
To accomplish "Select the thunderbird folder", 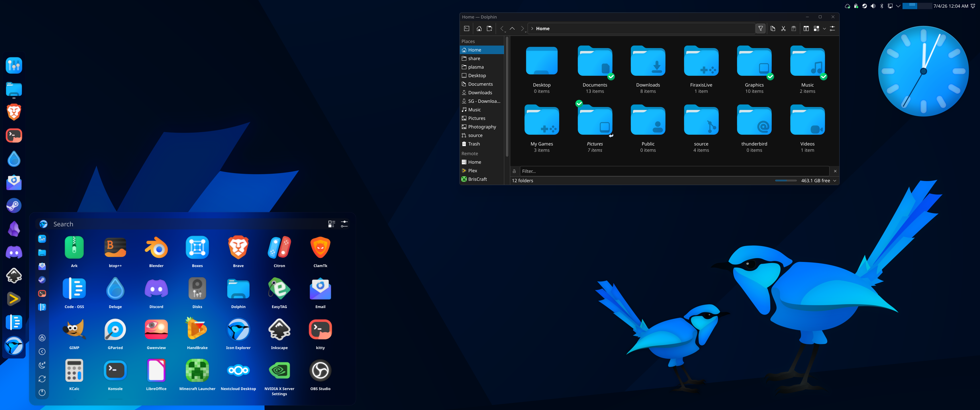I will [x=754, y=129].
